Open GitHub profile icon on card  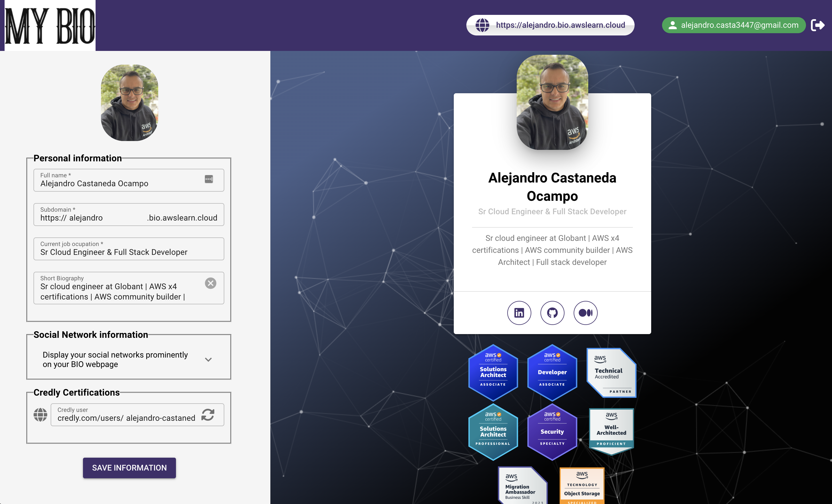click(x=552, y=313)
